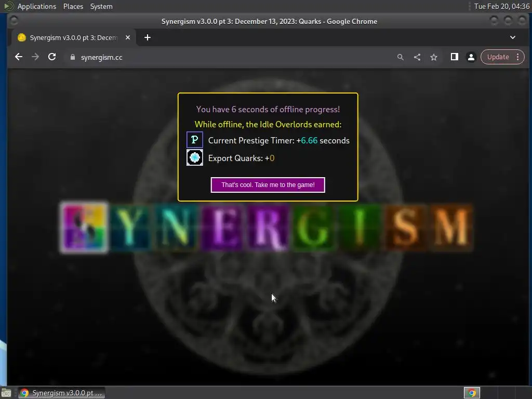This screenshot has height=399, width=532.
Task: Open the System menu
Action: [101, 6]
